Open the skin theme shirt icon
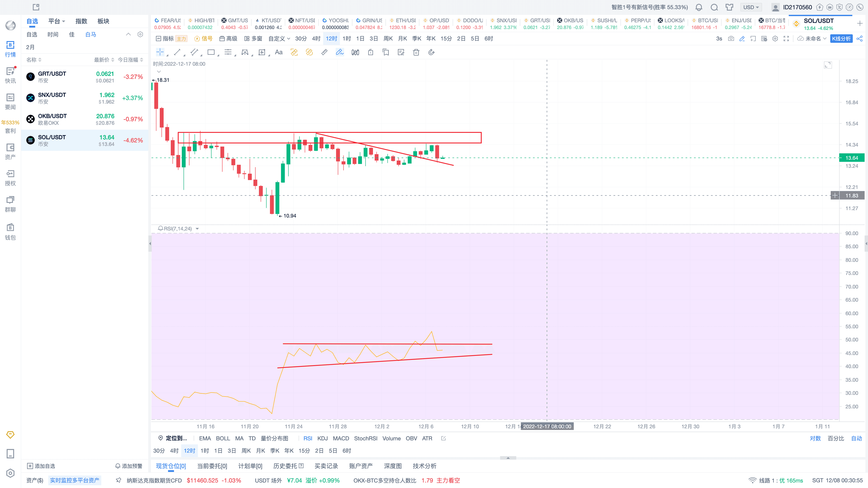 click(729, 7)
